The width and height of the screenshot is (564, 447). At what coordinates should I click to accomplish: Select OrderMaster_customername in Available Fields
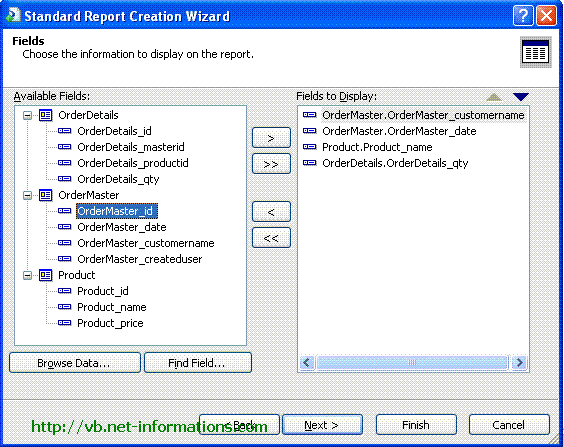tap(146, 243)
